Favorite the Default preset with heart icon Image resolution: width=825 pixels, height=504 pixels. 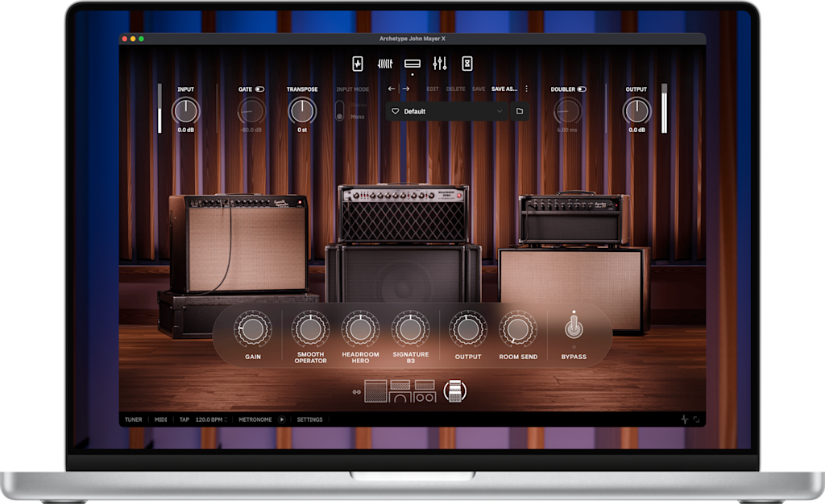(396, 111)
